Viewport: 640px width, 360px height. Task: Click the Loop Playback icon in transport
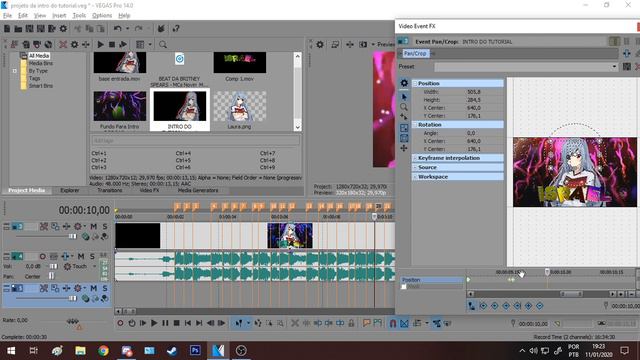(131, 323)
